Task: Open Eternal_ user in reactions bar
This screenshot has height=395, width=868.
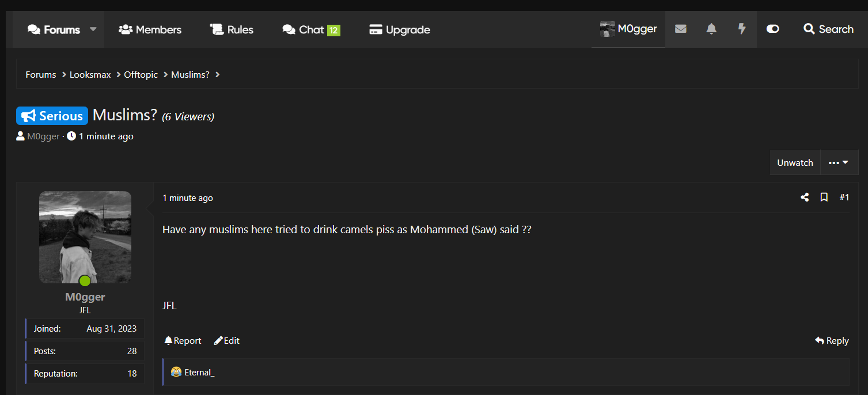Action: coord(199,373)
